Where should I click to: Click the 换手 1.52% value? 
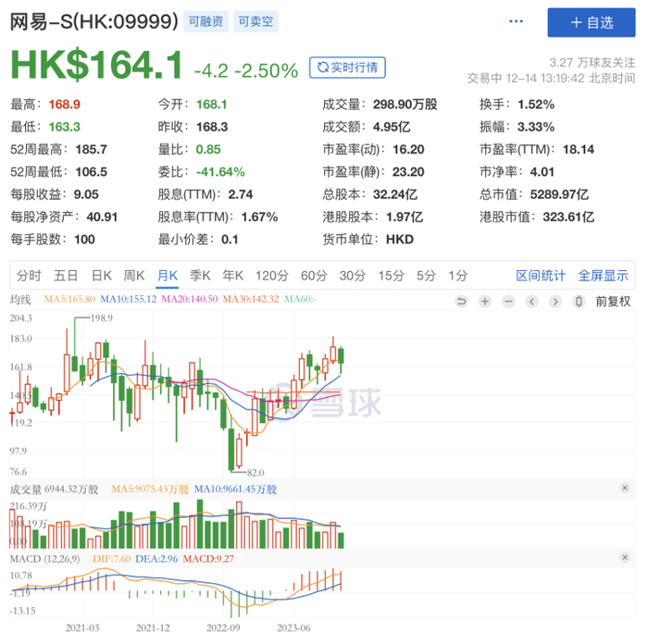coord(536,105)
